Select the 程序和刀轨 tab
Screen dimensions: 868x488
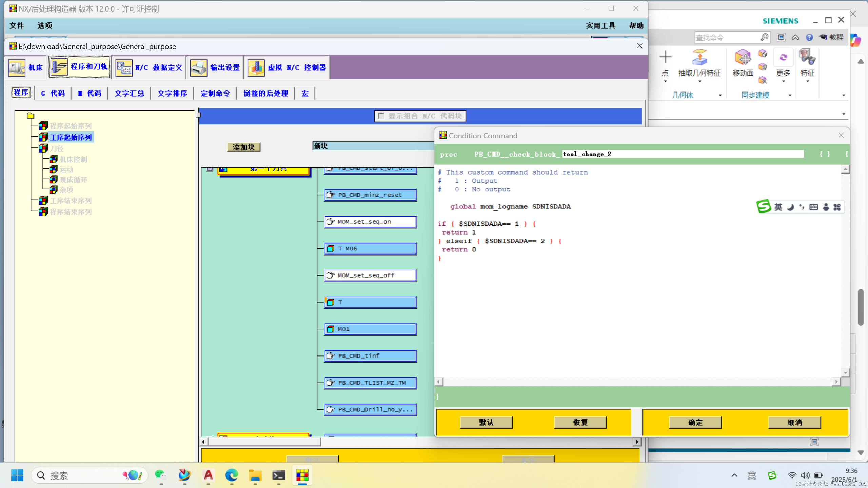[x=79, y=67]
